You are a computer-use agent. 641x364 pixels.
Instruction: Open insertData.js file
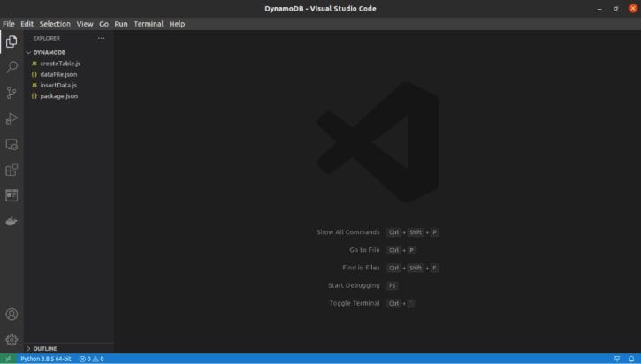58,85
